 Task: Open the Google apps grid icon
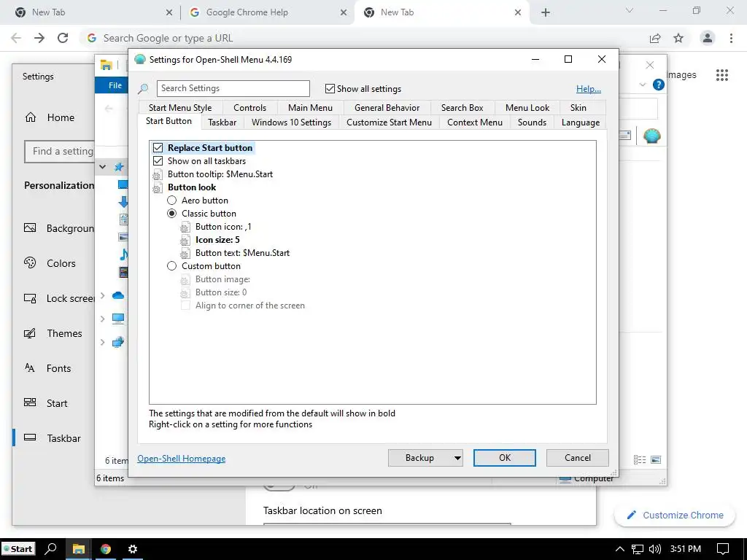tap(721, 75)
